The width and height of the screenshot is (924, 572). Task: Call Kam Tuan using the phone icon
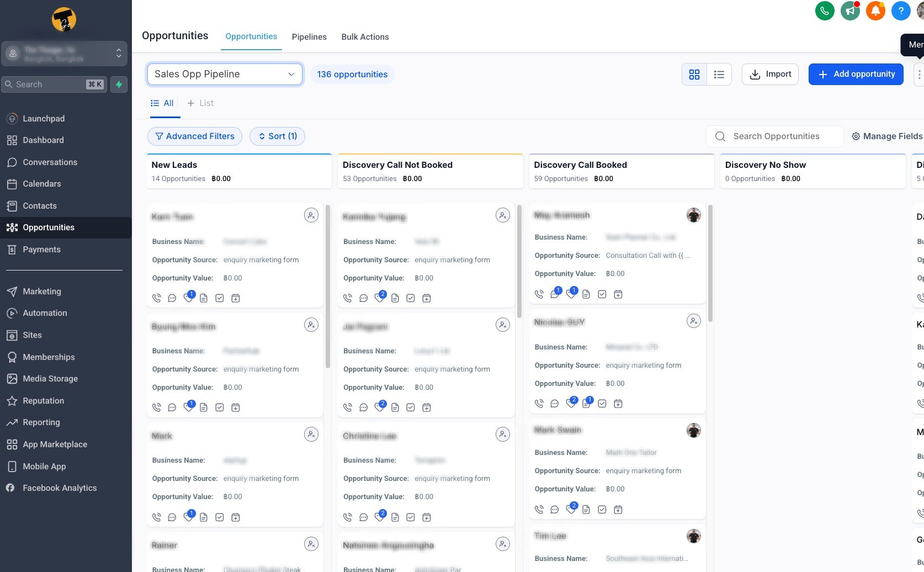(x=156, y=297)
